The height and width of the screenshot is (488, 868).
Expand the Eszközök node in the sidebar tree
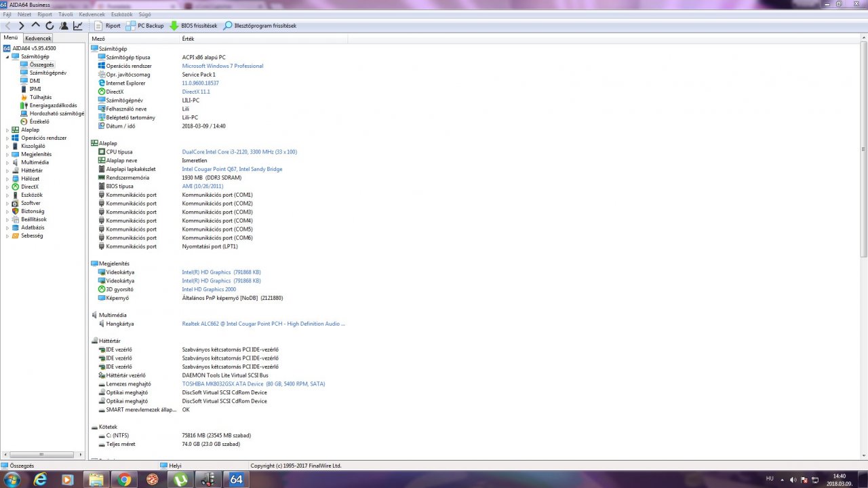click(7, 195)
